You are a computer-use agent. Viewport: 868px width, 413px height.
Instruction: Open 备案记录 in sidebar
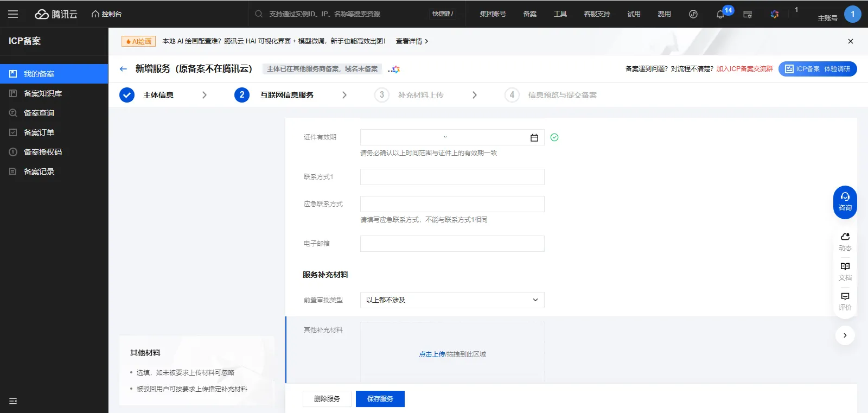pyautogui.click(x=54, y=171)
